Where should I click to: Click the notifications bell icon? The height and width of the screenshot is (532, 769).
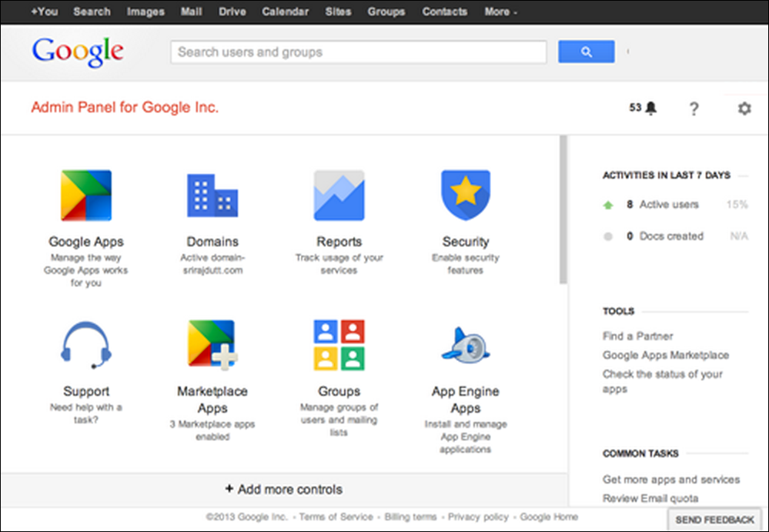[x=651, y=109]
